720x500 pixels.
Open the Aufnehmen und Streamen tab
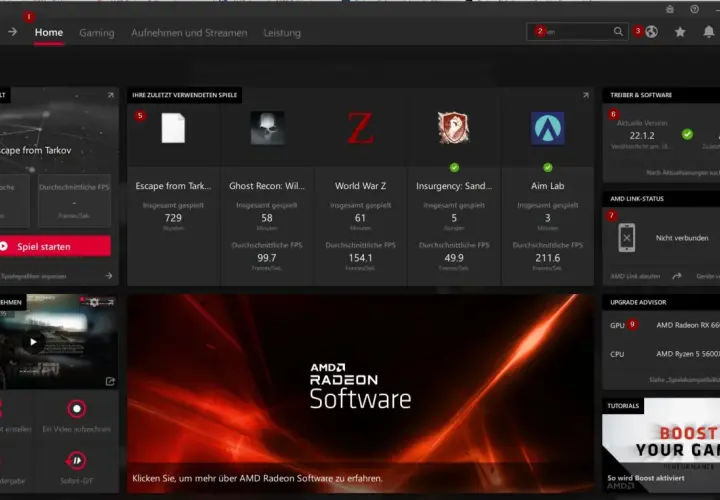(x=189, y=33)
